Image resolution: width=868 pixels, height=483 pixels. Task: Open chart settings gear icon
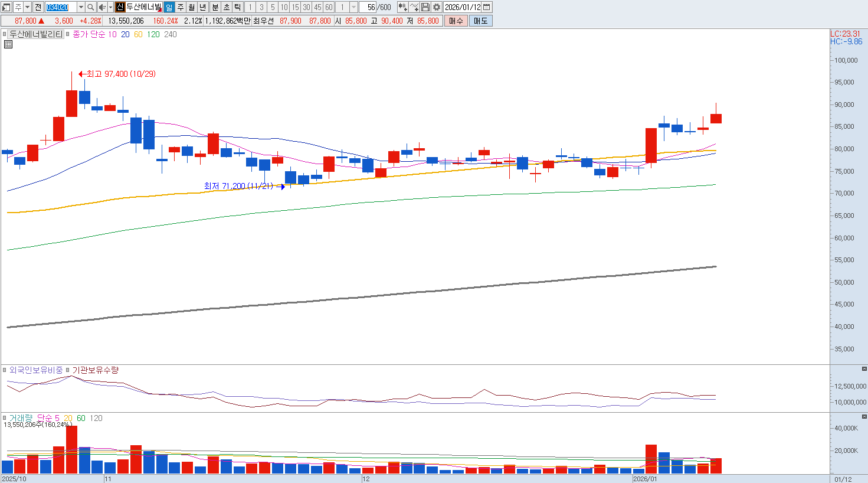pyautogui.click(x=436, y=7)
